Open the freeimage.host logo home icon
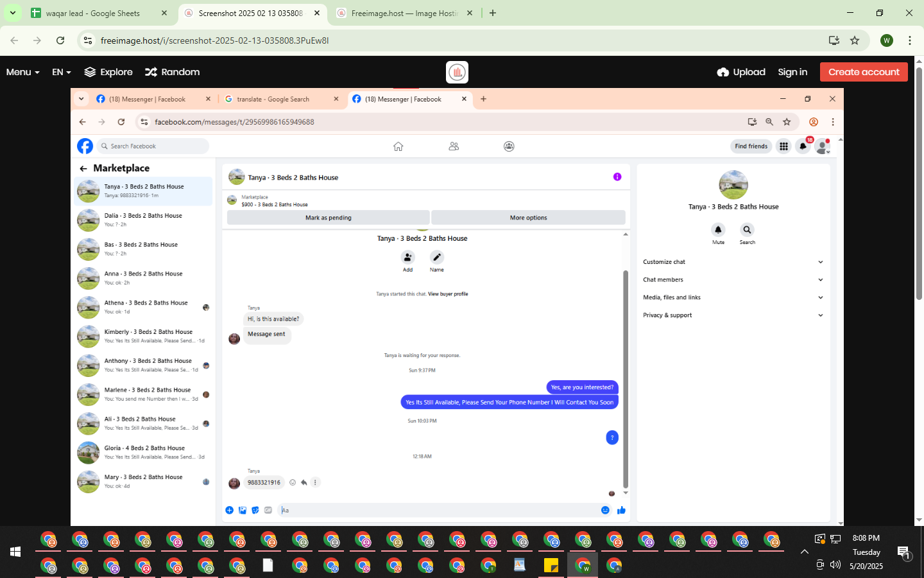Image resolution: width=924 pixels, height=578 pixels. tap(457, 72)
